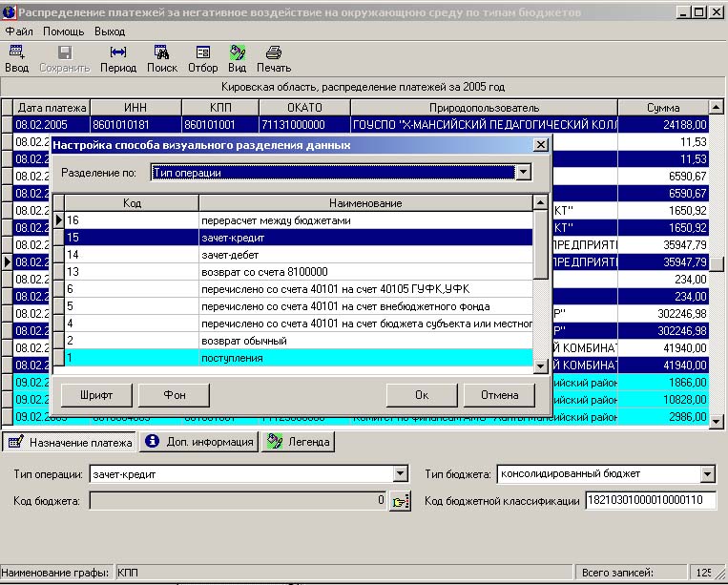Click browse icon next to Код бюджета

click(x=399, y=501)
